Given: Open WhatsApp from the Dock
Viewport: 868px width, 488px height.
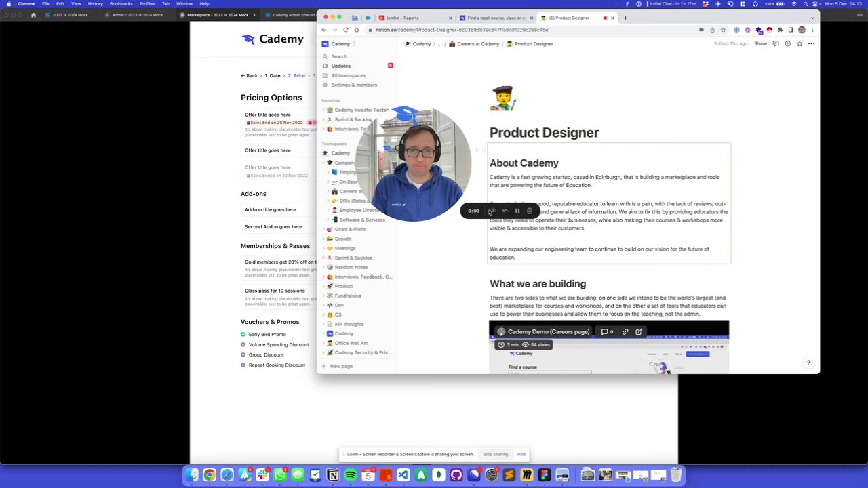Looking at the screenshot, I should (x=280, y=475).
